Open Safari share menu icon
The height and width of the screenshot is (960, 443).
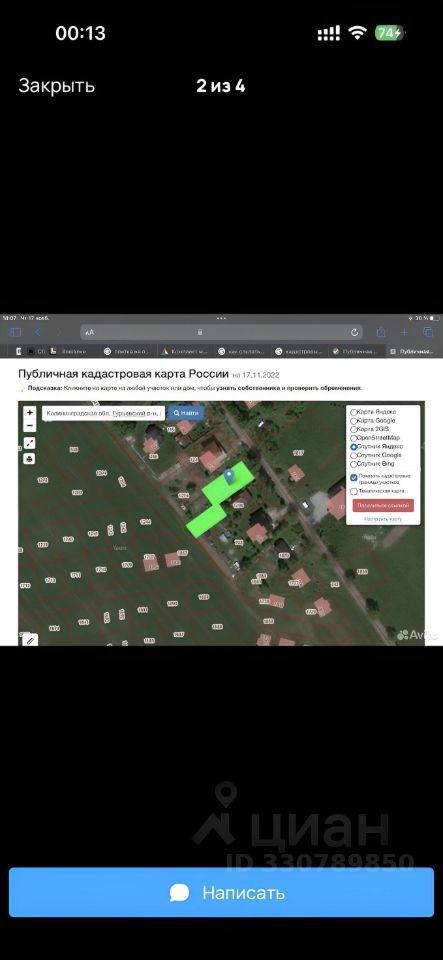click(x=381, y=332)
